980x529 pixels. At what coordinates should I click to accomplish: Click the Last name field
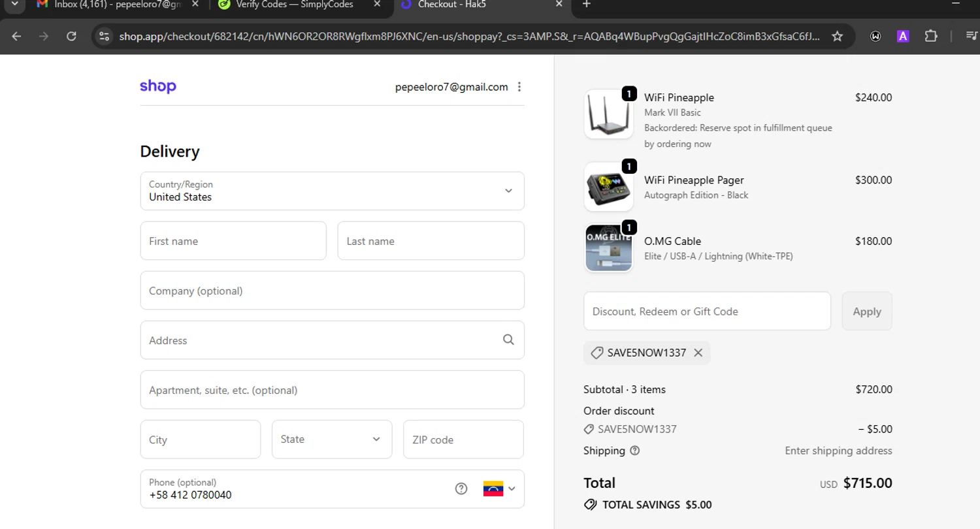[431, 240]
